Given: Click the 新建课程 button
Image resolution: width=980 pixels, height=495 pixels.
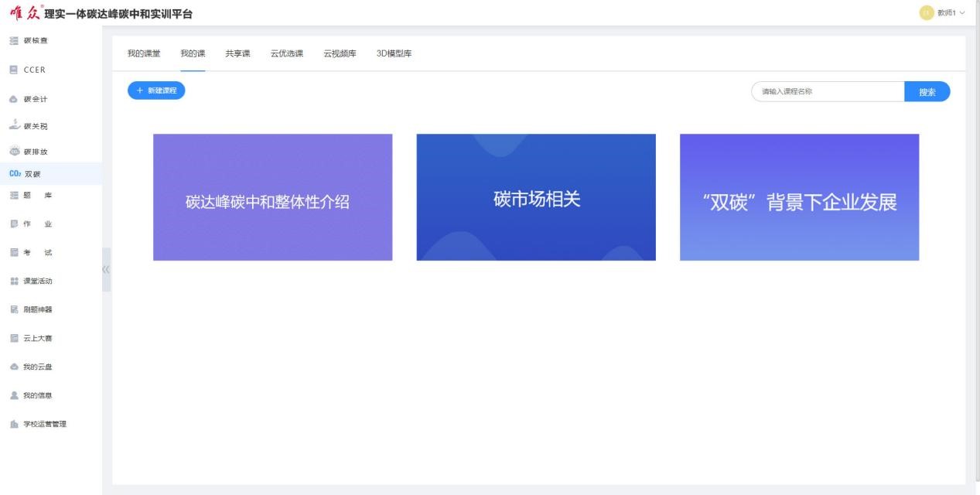Looking at the screenshot, I should coord(156,90).
